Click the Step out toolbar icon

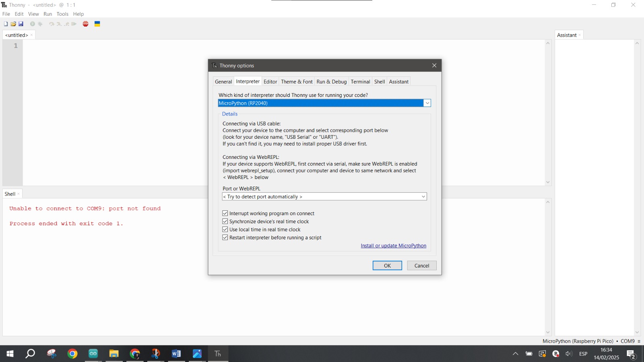67,24
